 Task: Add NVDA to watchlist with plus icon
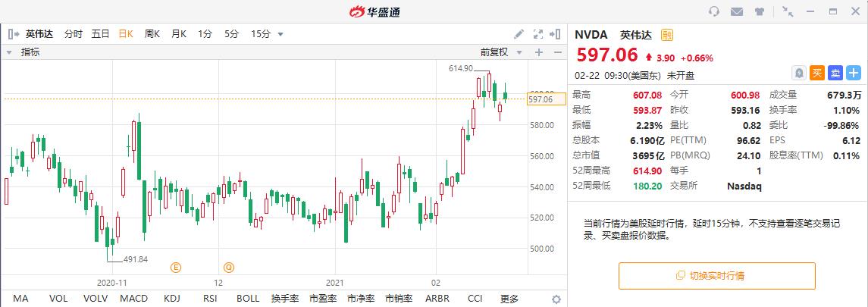[853, 73]
